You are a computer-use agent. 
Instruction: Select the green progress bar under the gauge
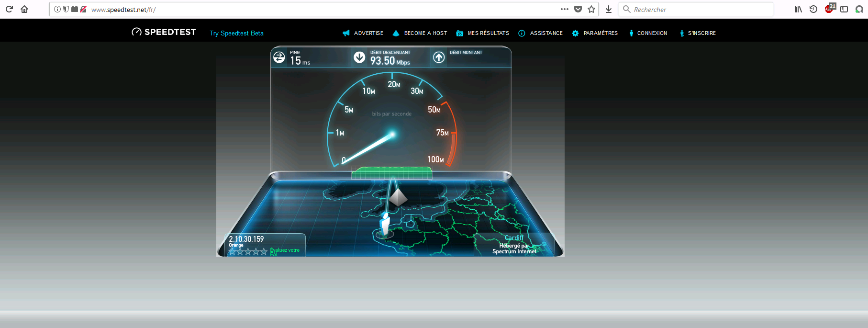(392, 173)
